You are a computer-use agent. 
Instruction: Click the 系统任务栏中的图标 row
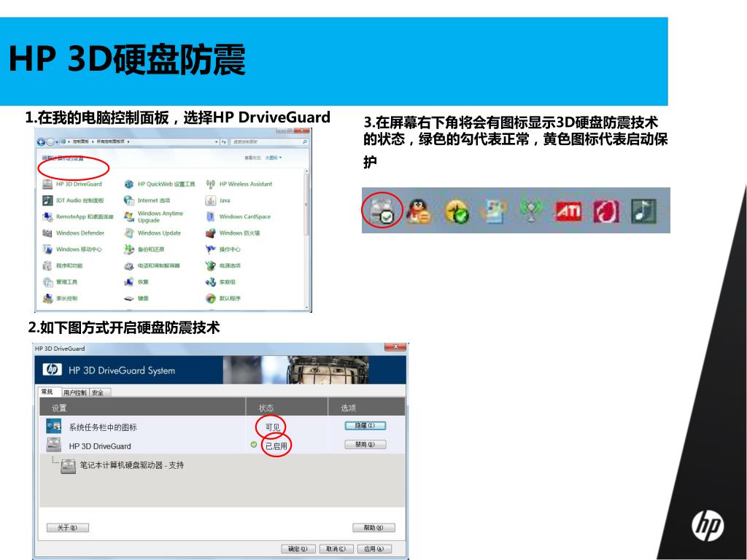222,427
